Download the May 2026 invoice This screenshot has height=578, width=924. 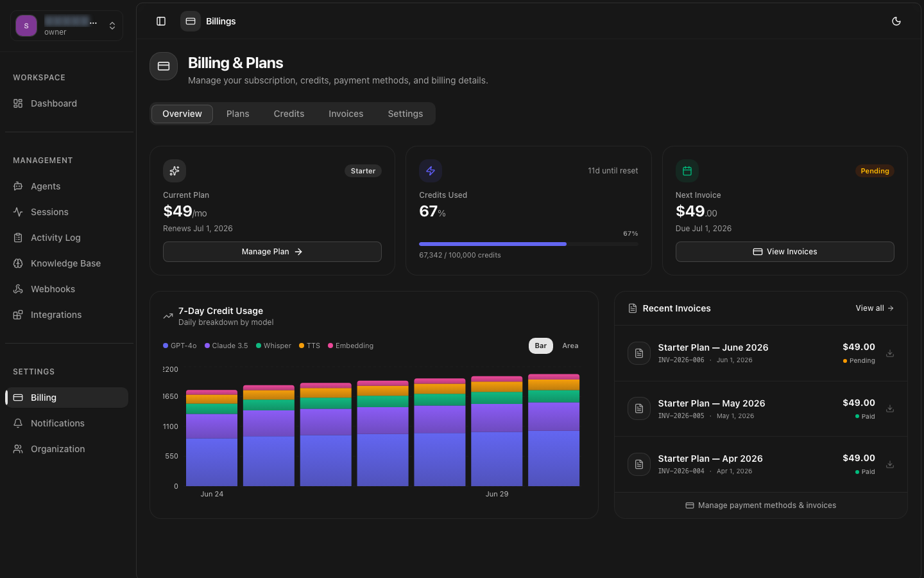click(890, 408)
